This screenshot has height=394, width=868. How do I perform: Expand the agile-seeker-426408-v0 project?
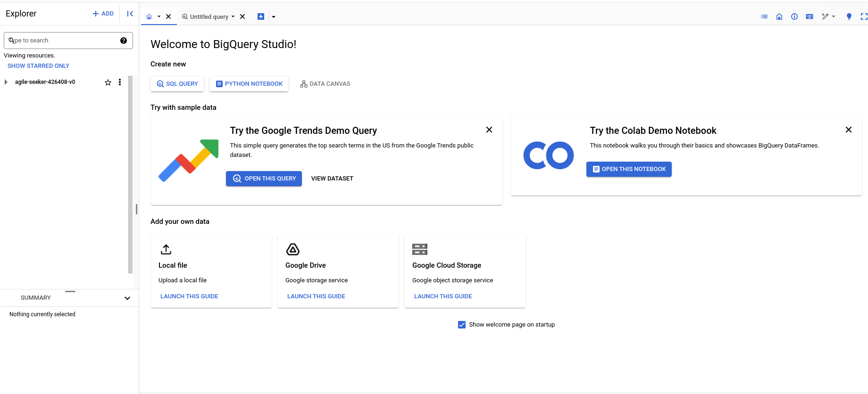click(6, 82)
